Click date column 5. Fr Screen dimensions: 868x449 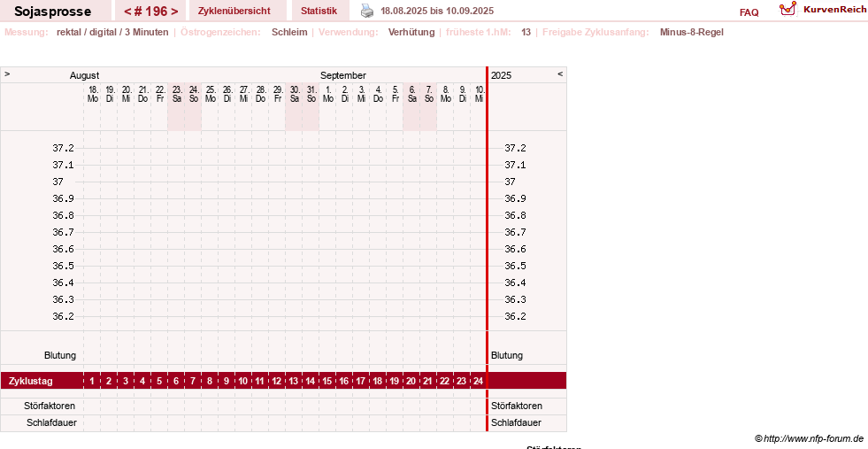coord(396,94)
